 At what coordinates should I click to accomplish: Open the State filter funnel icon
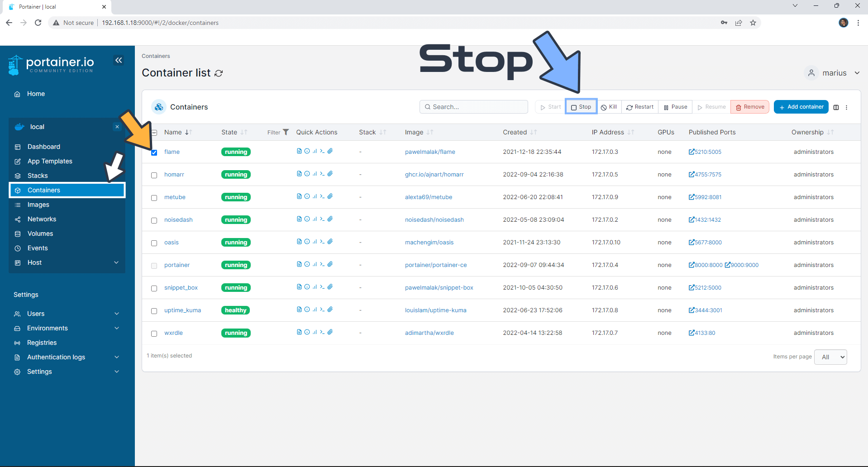point(286,132)
